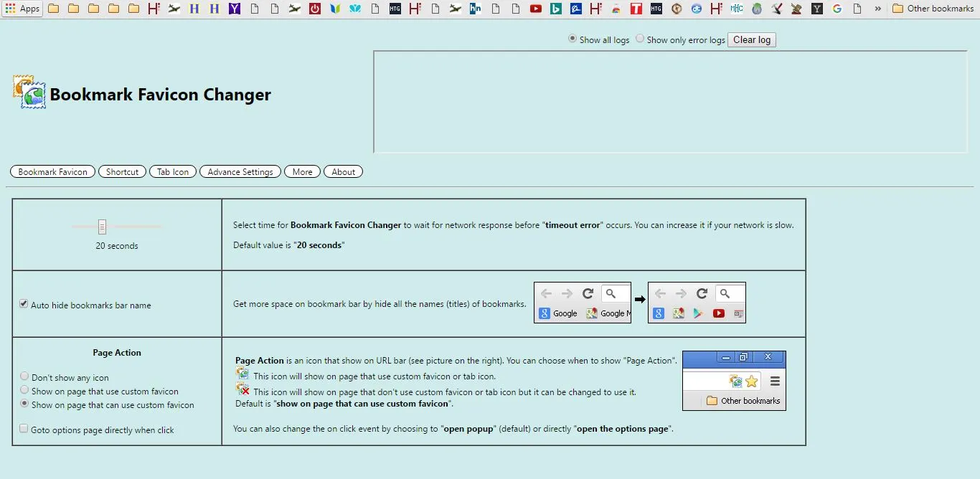Screen dimensions: 980x479
Task: Open the blue signature-style bookmark icon
Action: [575, 9]
